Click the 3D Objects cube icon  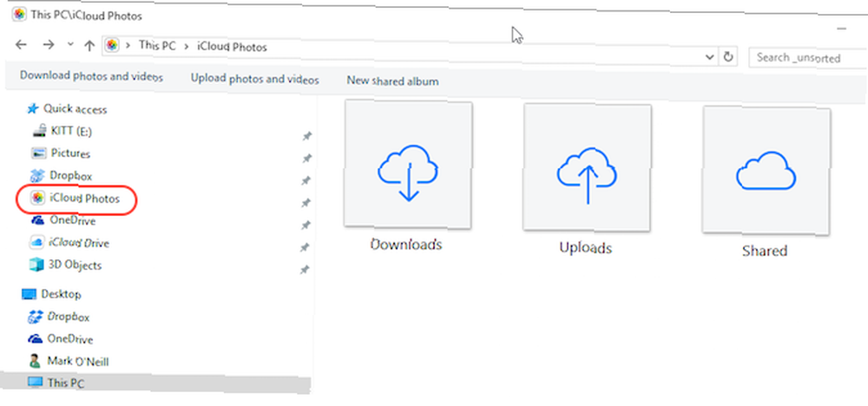coord(36,265)
